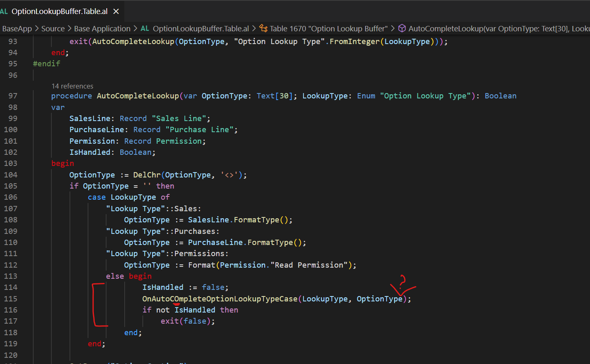Click the OnAutoCOmpleteOptionLookupTypeCase procedure call

pos(219,299)
